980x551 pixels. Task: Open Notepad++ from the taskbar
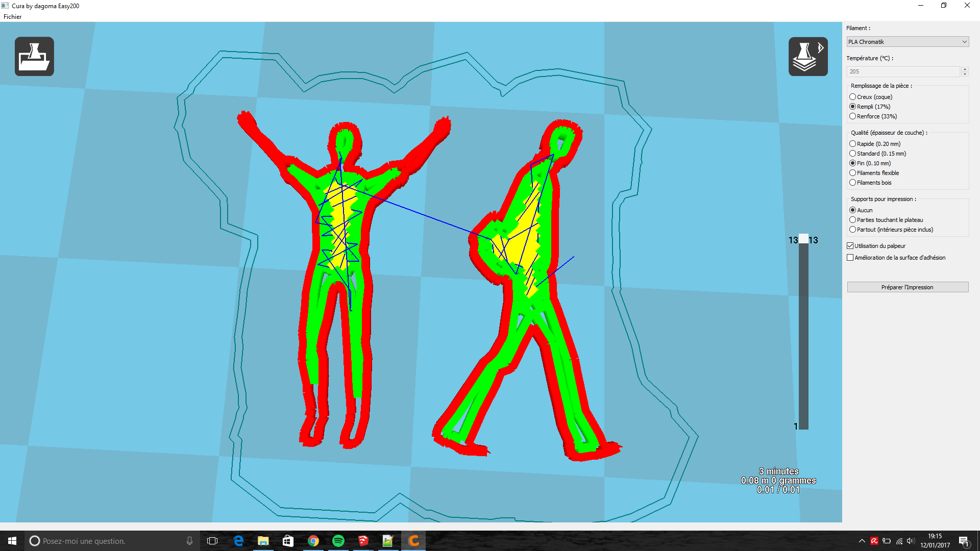tap(388, 541)
